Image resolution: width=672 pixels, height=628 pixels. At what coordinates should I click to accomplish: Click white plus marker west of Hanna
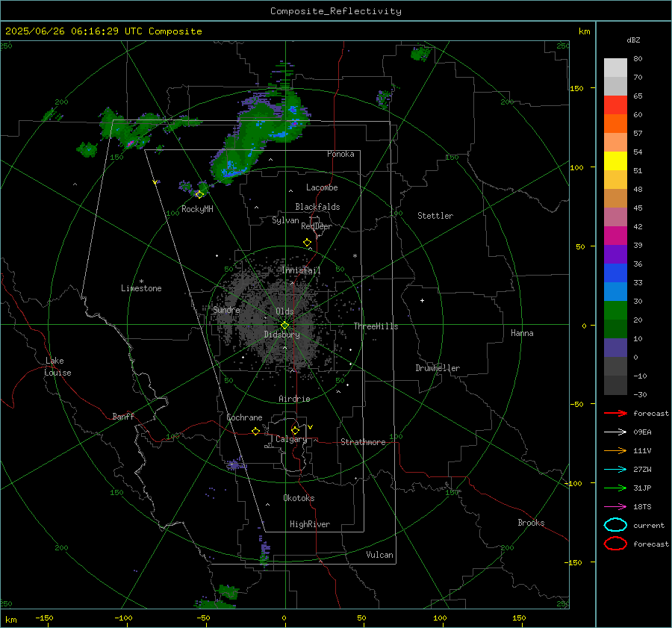tap(422, 300)
